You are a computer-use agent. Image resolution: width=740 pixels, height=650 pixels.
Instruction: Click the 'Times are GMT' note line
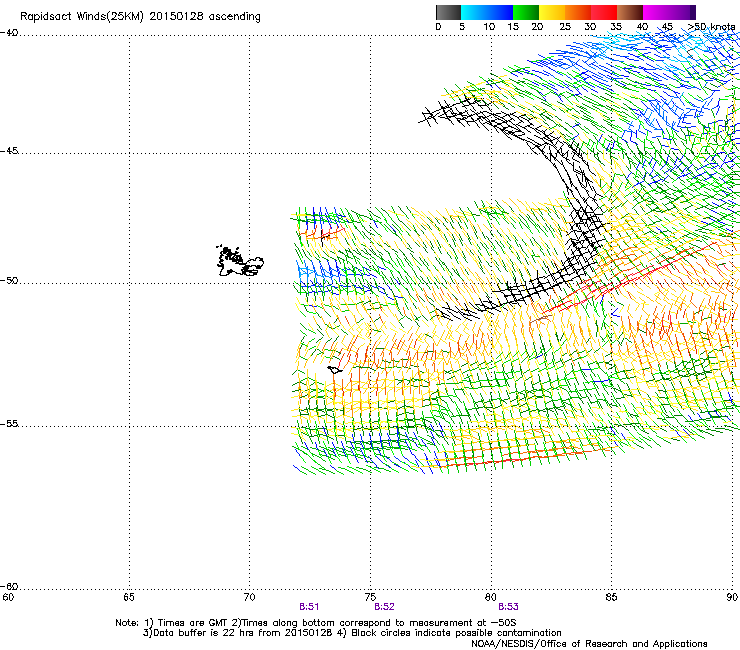pyautogui.click(x=315, y=623)
